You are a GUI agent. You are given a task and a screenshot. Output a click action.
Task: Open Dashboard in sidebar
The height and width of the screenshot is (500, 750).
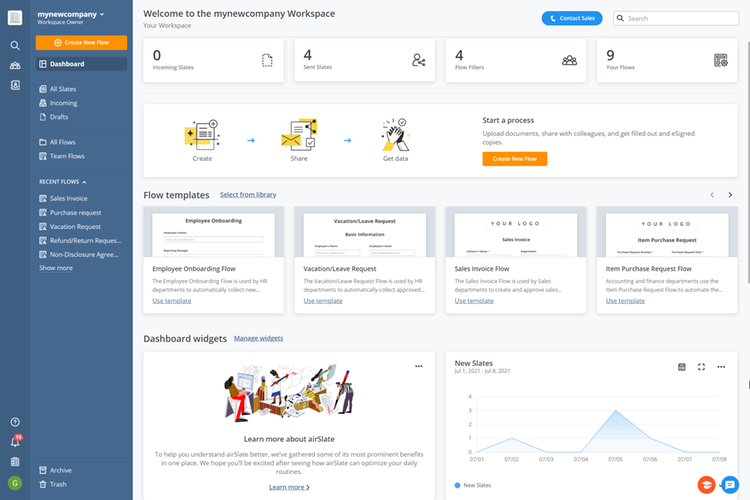pyautogui.click(x=81, y=64)
